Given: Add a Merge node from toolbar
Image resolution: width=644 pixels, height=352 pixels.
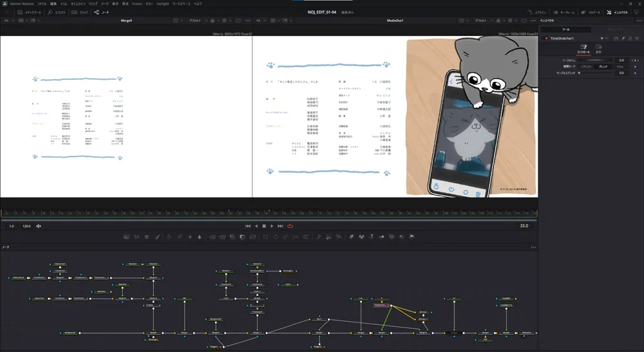Looking at the screenshot, I should 212,237.
